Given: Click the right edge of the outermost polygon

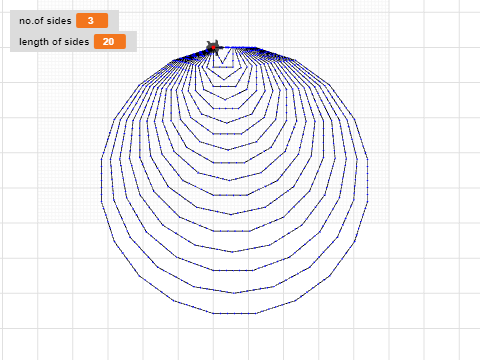Looking at the screenshot, I should click(368, 180).
